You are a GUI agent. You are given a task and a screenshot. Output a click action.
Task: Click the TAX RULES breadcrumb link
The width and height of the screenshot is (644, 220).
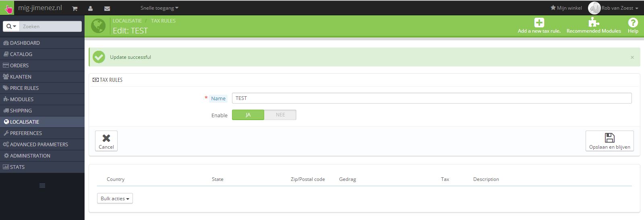[163, 21]
